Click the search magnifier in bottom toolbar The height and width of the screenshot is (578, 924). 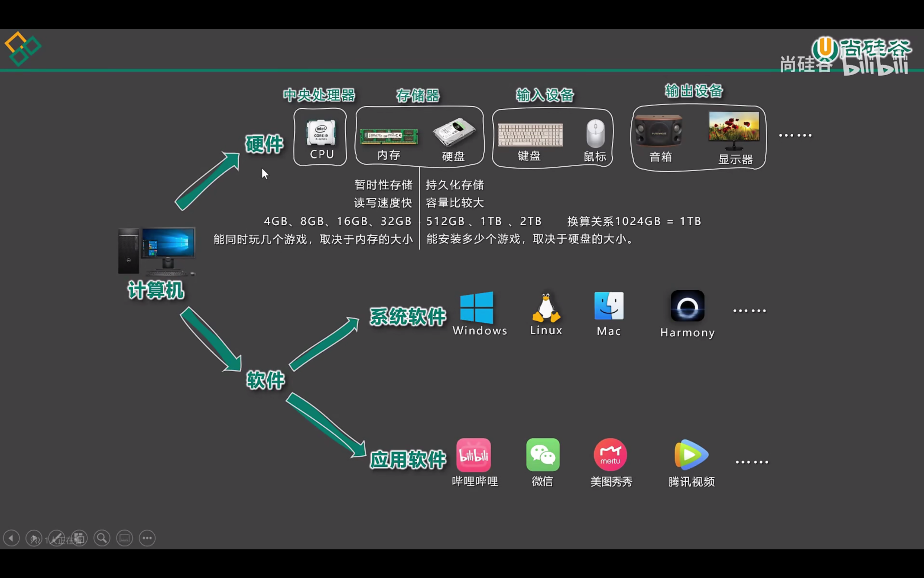(102, 538)
